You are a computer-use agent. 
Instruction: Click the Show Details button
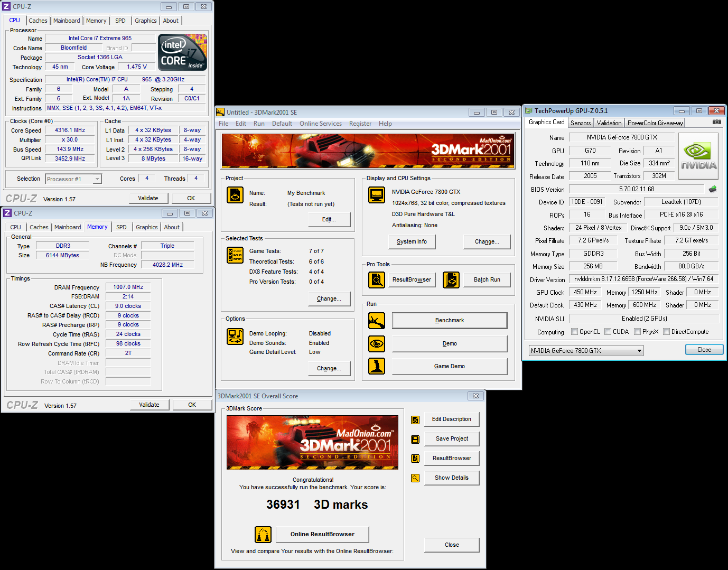tap(452, 478)
